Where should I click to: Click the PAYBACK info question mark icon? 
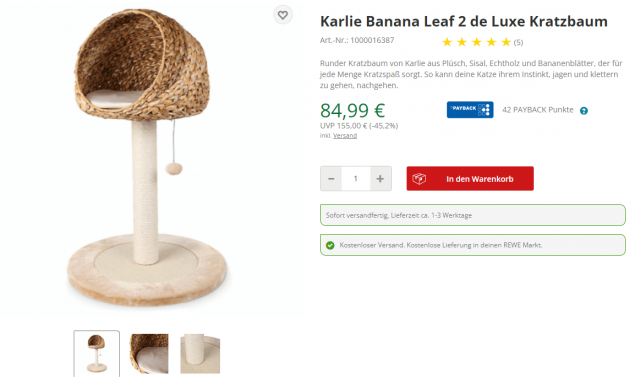[584, 111]
